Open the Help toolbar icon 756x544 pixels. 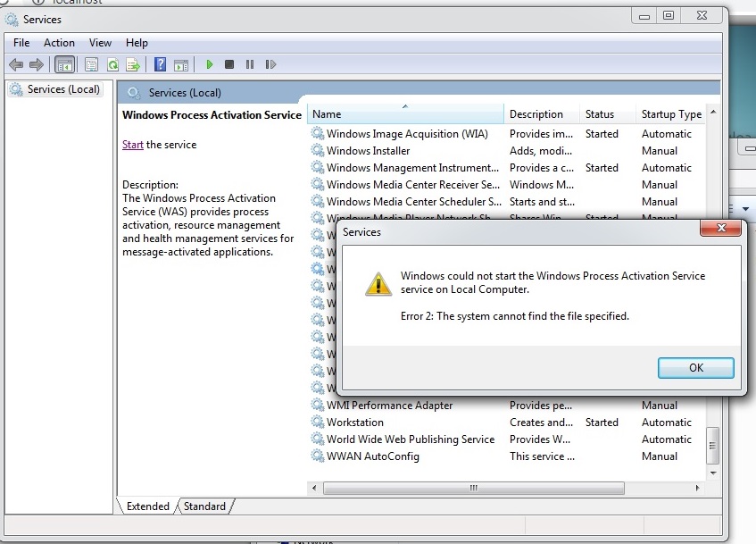(160, 64)
